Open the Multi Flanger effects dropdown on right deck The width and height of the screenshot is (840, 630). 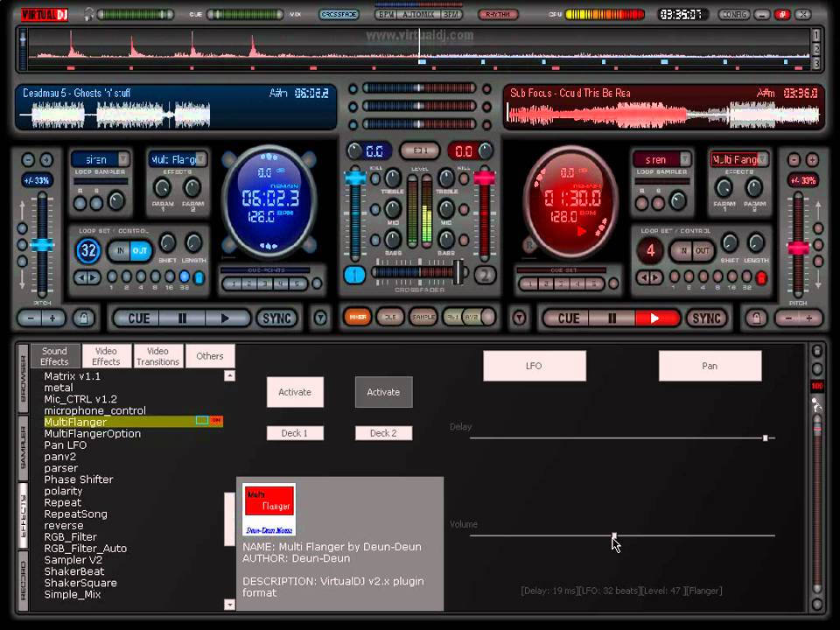click(x=762, y=159)
